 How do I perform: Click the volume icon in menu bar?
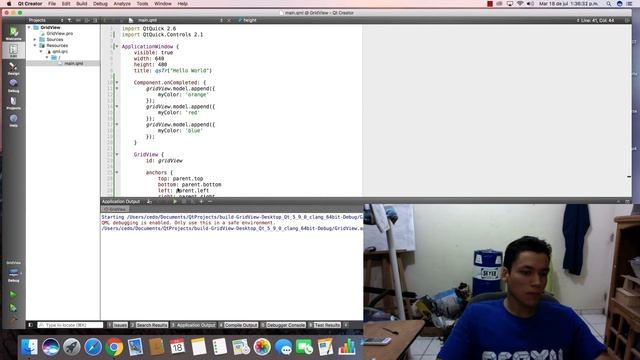530,4
